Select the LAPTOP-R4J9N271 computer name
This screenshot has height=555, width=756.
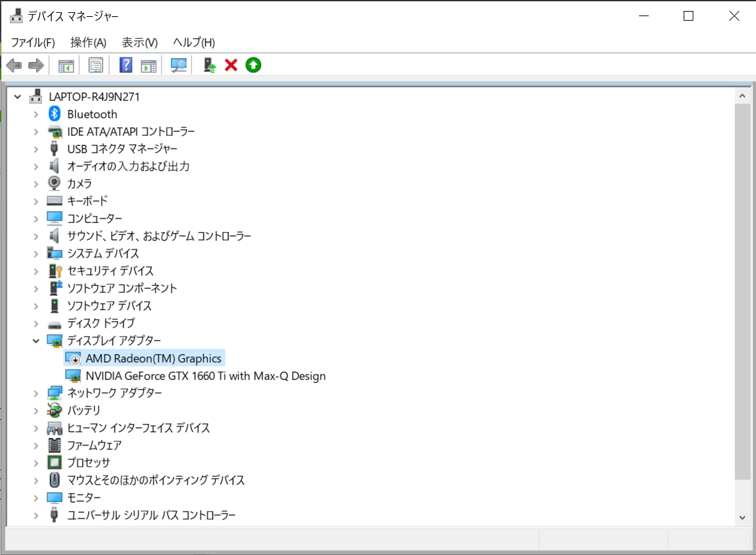pos(94,97)
